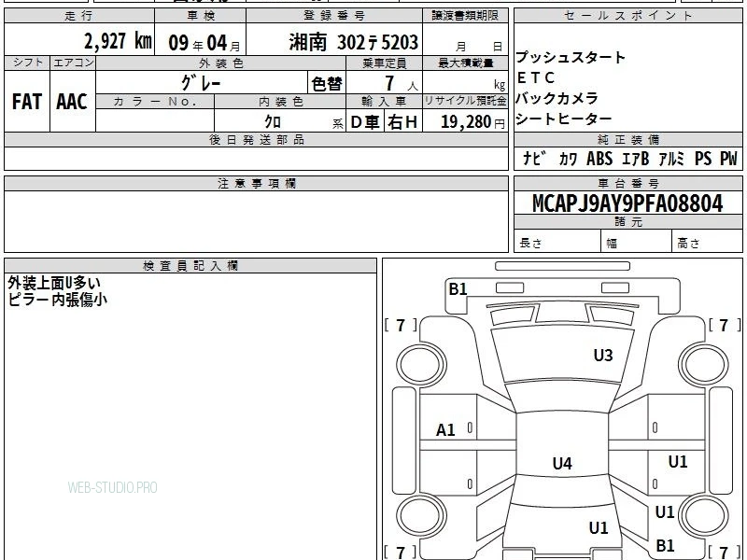Click the PW equipment code
Viewport: 747px width, 560px height.
[728, 158]
